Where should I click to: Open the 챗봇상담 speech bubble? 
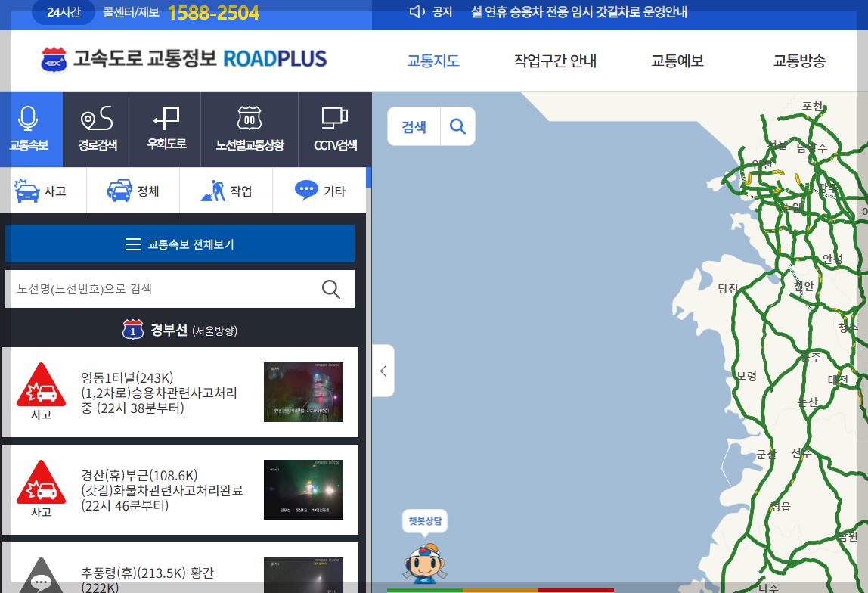425,522
